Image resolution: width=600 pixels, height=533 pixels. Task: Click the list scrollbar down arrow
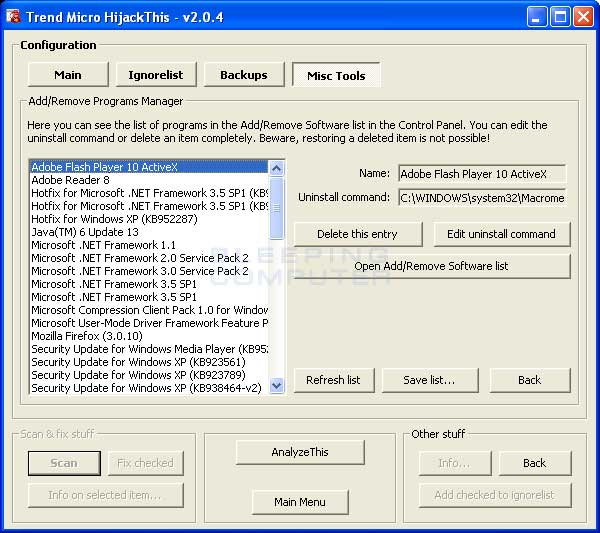click(x=277, y=386)
